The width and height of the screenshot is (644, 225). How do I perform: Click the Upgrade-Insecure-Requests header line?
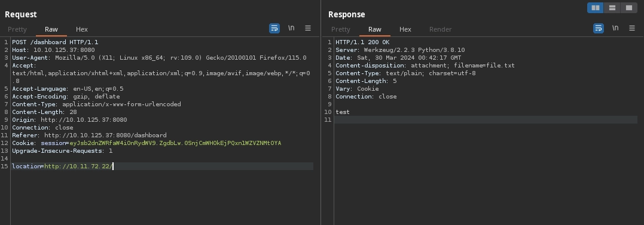tap(62, 151)
